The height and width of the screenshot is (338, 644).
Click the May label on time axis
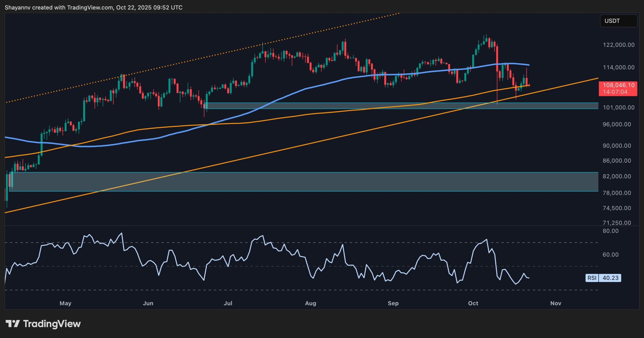65,303
